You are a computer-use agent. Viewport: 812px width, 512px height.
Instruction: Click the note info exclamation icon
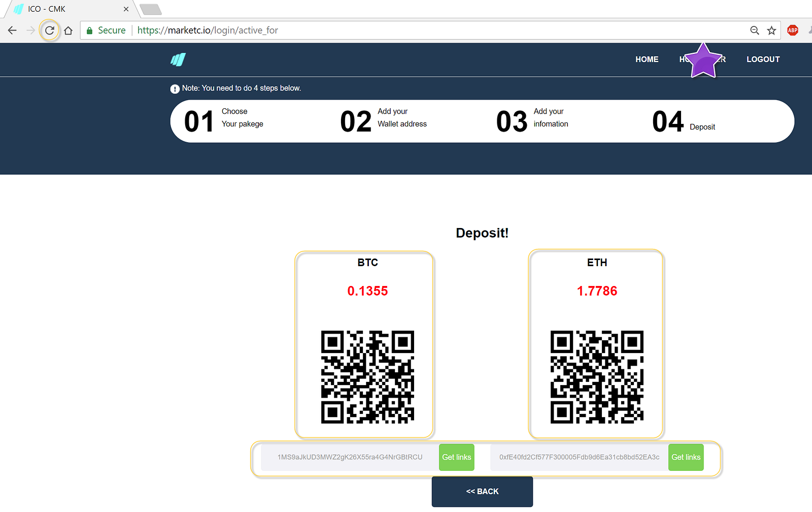coord(175,89)
